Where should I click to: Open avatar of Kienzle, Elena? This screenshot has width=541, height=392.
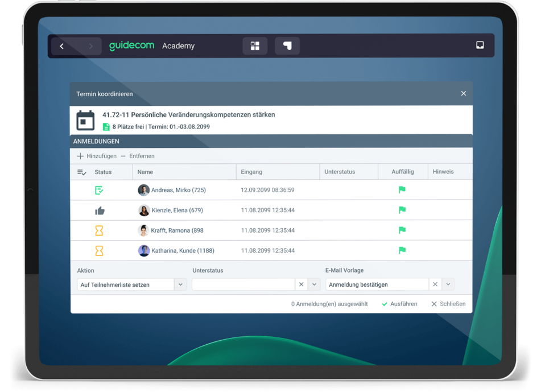pos(144,210)
